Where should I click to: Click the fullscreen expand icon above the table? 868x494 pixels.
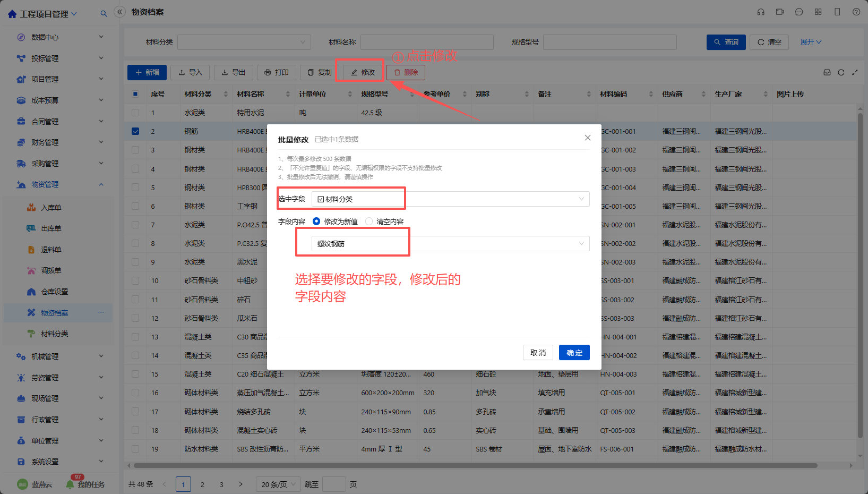[855, 72]
